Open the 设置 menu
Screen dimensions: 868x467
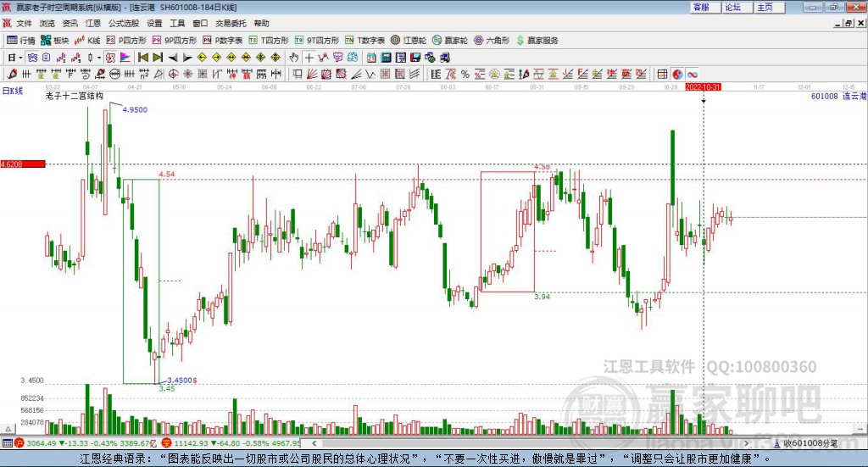click(154, 23)
